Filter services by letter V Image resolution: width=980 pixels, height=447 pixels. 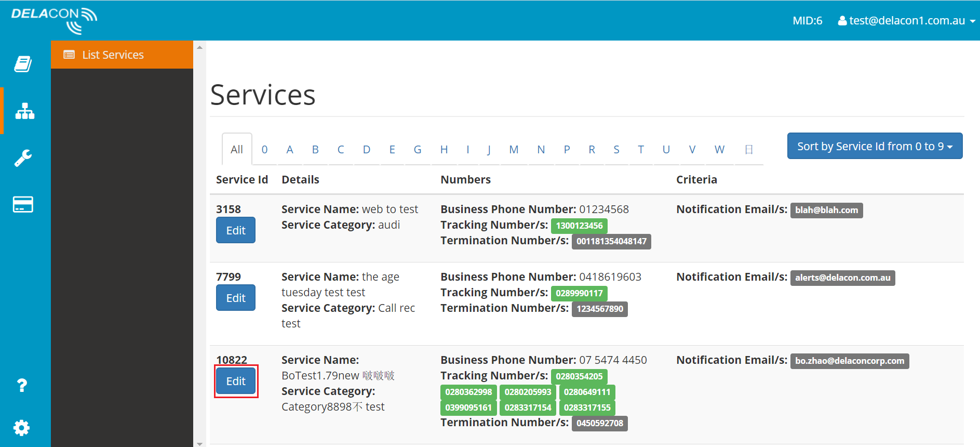[x=692, y=150]
